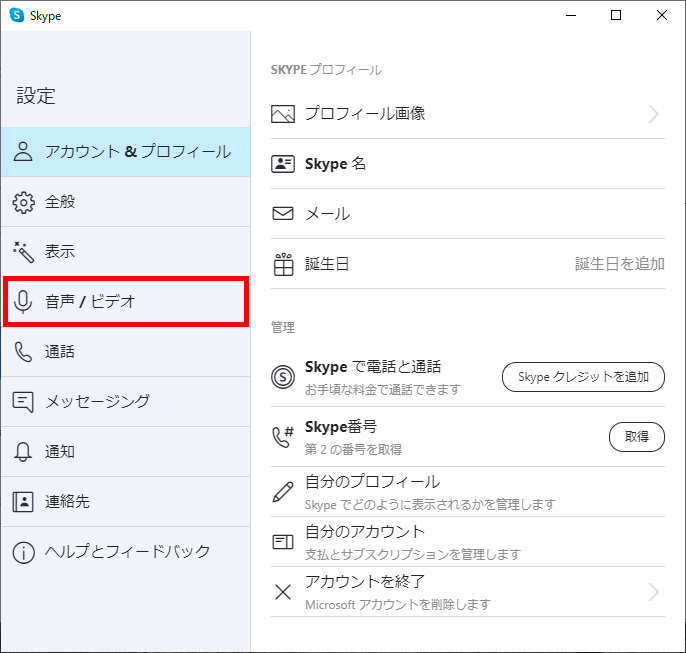The width and height of the screenshot is (686, 653).
Task: Select the 全般 settings tab
Action: 126,202
